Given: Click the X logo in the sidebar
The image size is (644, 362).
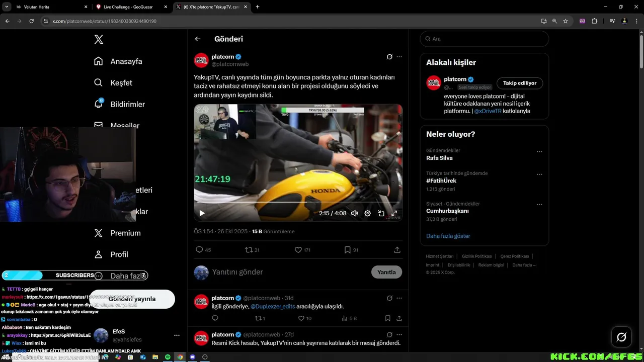Looking at the screenshot, I should [x=99, y=40].
